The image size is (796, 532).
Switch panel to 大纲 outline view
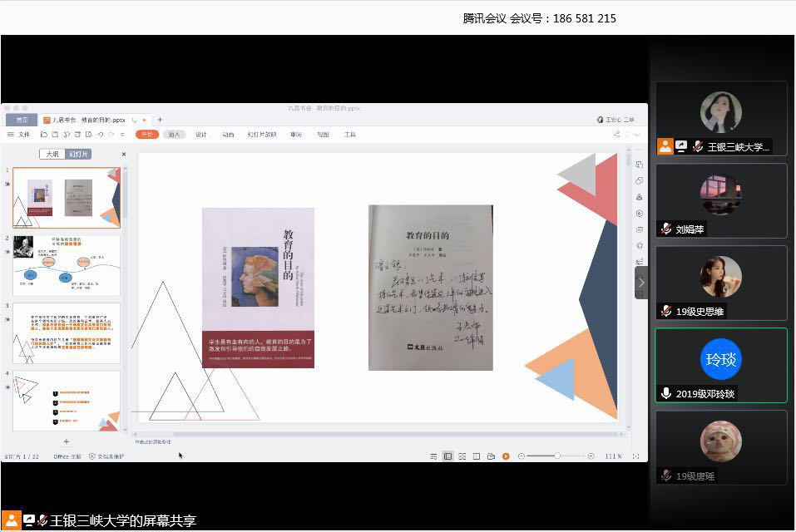click(52, 154)
